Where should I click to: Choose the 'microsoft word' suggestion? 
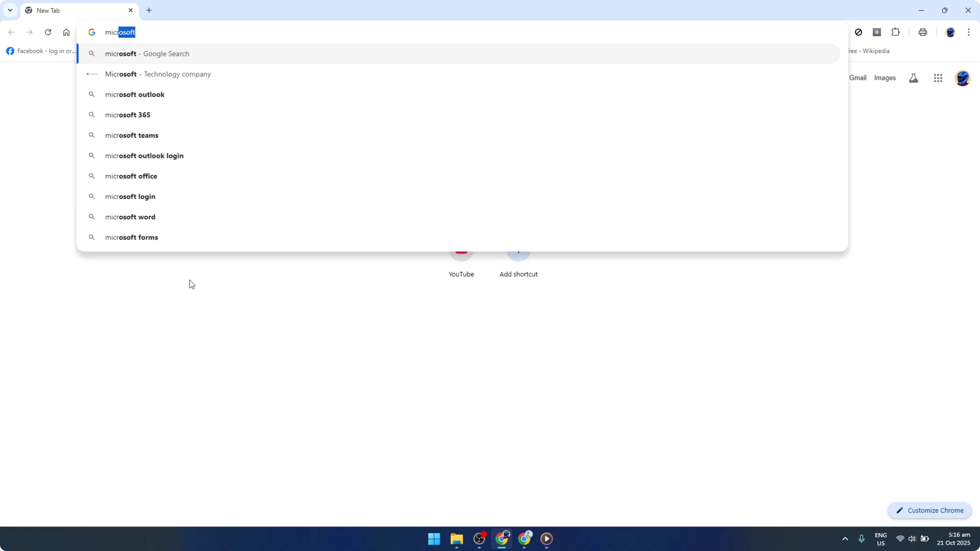[x=458, y=217]
